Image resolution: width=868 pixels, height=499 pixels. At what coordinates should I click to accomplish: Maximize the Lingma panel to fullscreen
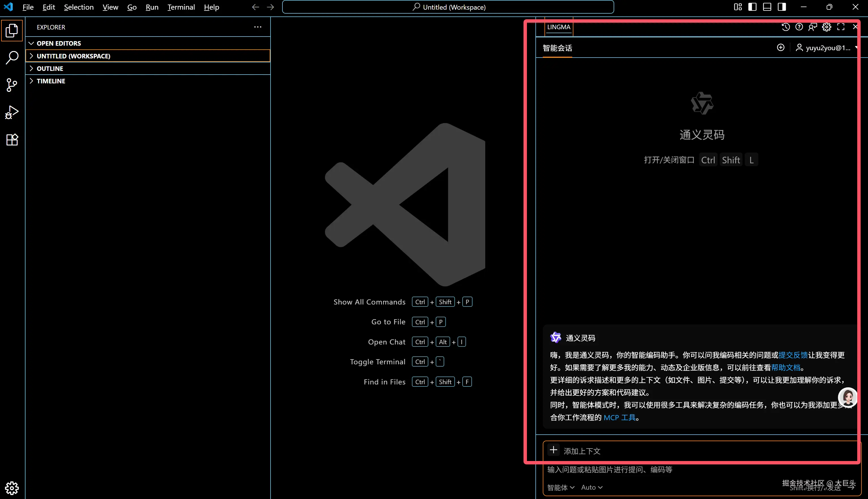point(841,27)
